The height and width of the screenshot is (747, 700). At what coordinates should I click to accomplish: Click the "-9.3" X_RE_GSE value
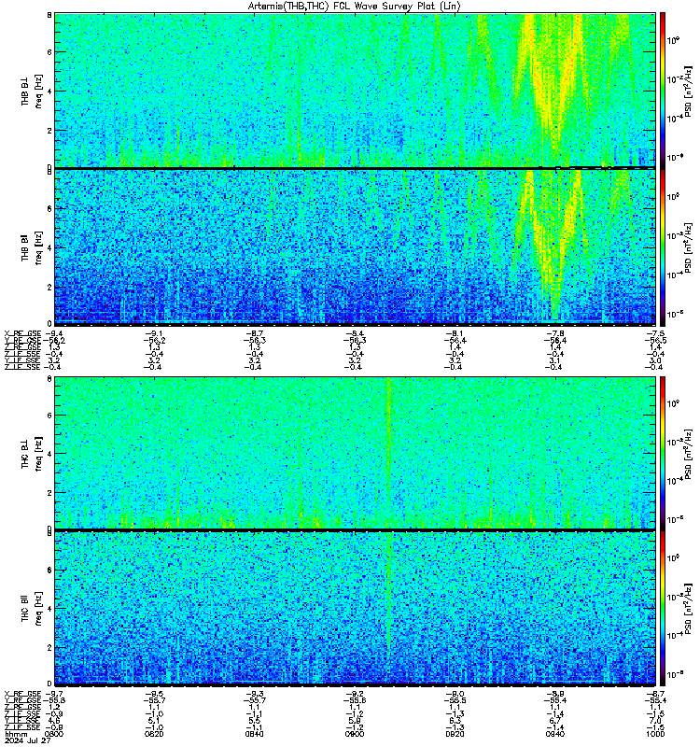(x=254, y=694)
